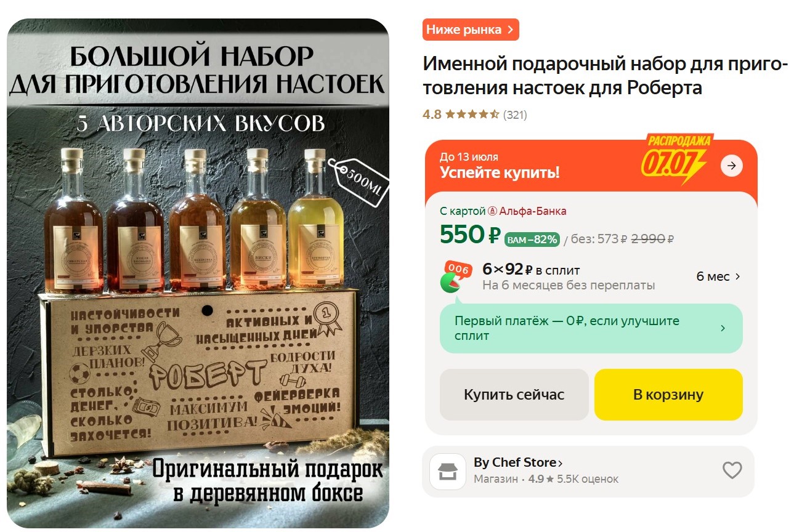The width and height of the screenshot is (802, 532).
Task: Open the 321 reviews count
Action: tap(515, 115)
